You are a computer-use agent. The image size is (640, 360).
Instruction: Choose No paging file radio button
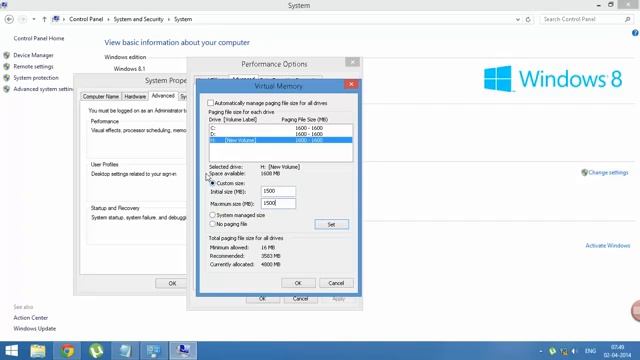coord(213,224)
